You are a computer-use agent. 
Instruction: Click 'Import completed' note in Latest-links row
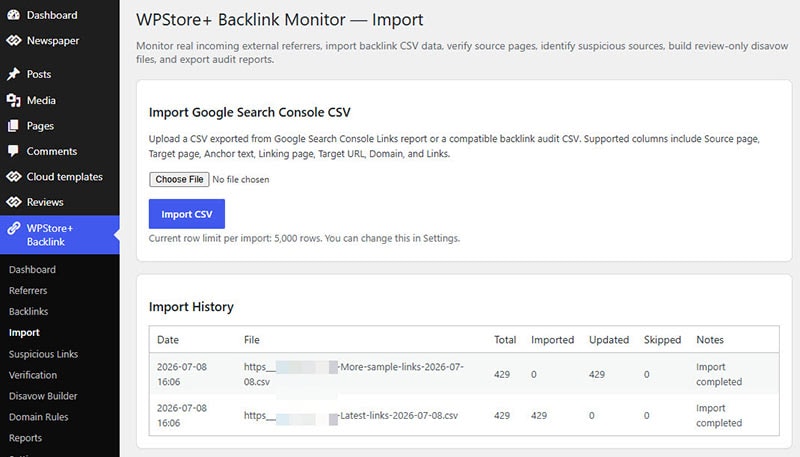(719, 416)
